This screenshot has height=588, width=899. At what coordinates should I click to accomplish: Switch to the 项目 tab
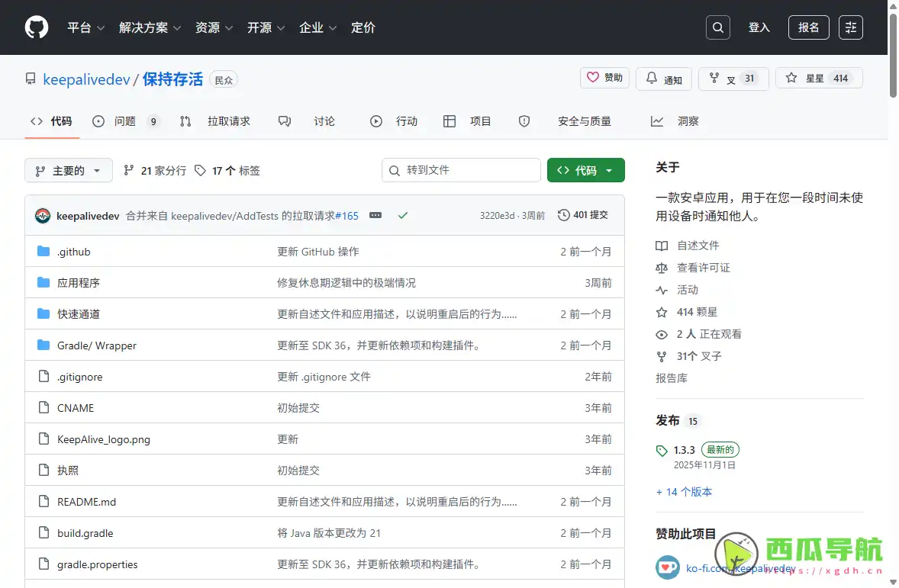(467, 121)
